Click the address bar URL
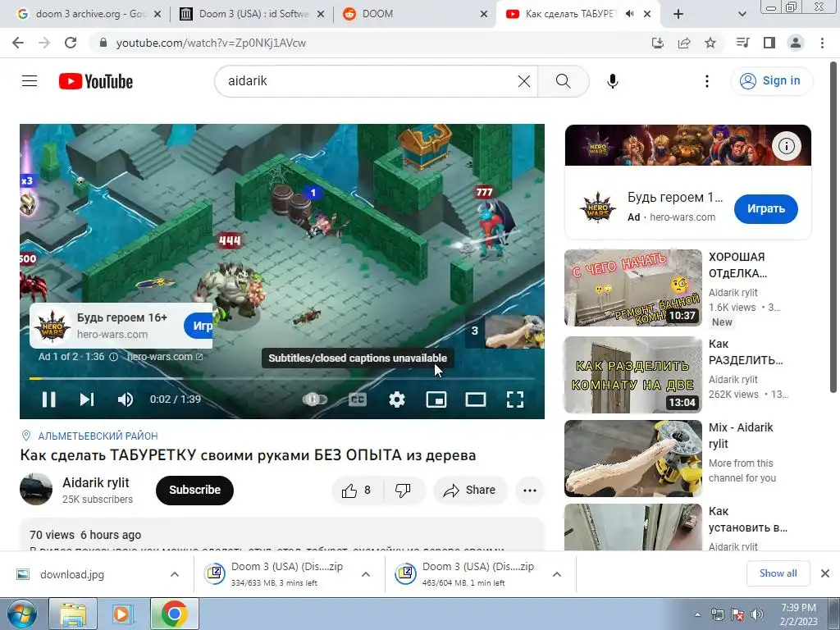Image resolution: width=840 pixels, height=630 pixels. pos(211,43)
